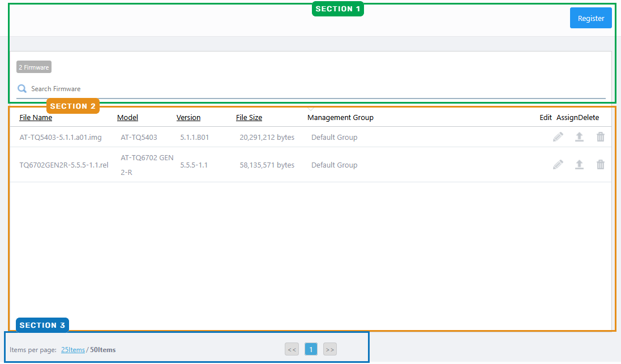The image size is (621, 364).
Task: Sort firmware list by File Size
Action: click(x=249, y=118)
